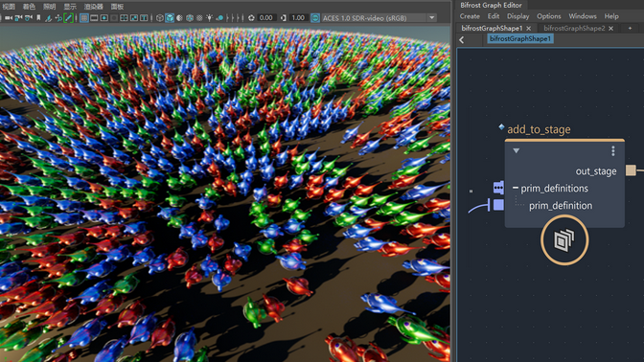Image resolution: width=644 pixels, height=362 pixels.
Task: Toggle the viewport grid display
Action: pyautogui.click(x=84, y=18)
